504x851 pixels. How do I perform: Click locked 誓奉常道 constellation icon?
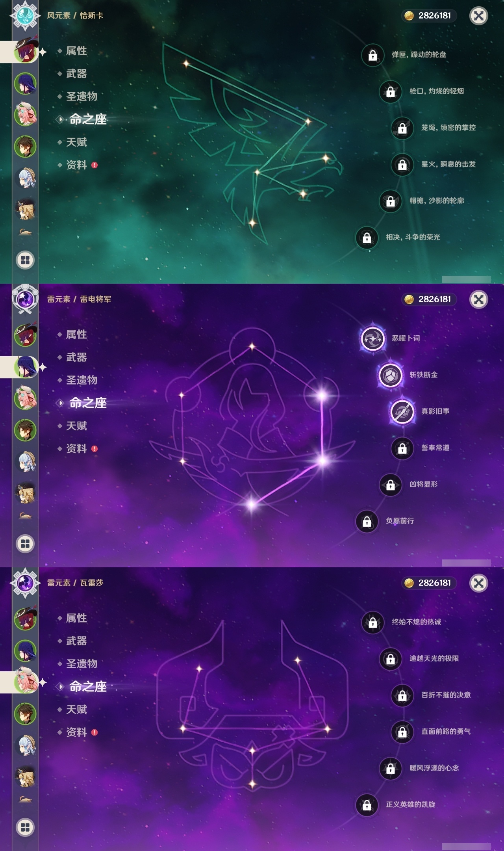[402, 448]
